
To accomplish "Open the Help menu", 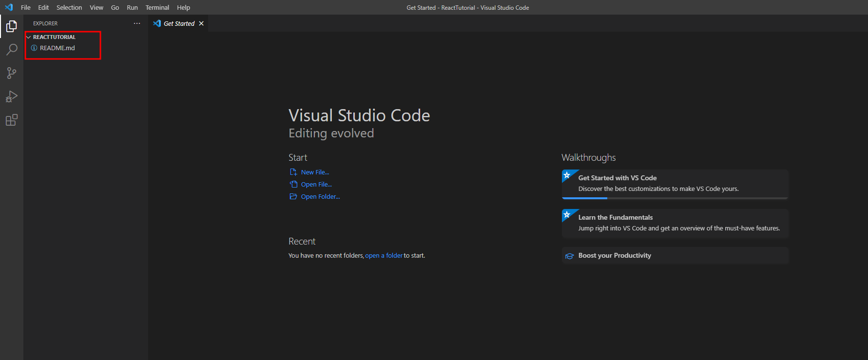I will tap(183, 7).
